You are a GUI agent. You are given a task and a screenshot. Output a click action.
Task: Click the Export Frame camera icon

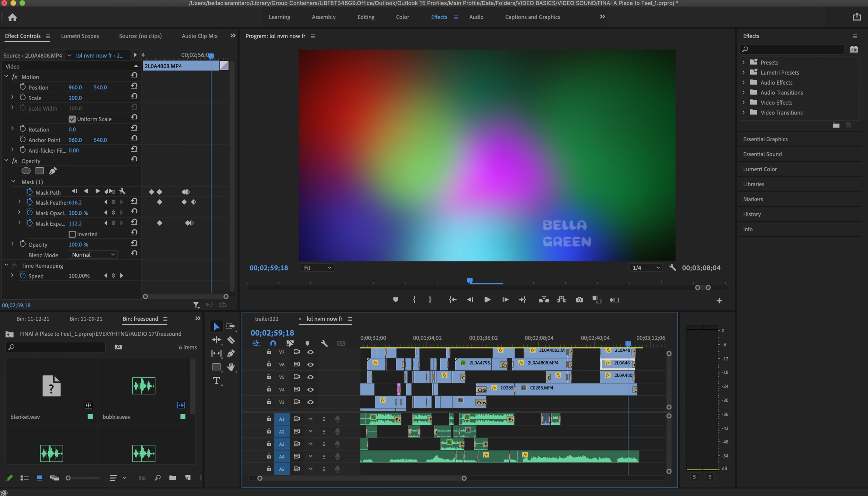(x=579, y=300)
